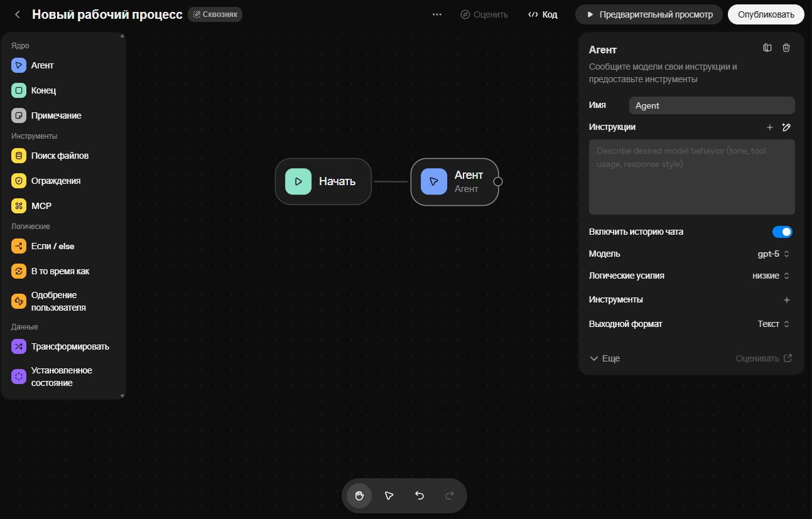The height and width of the screenshot is (519, 812).
Task: Select Установленное состояние label
Action: (x=62, y=377)
